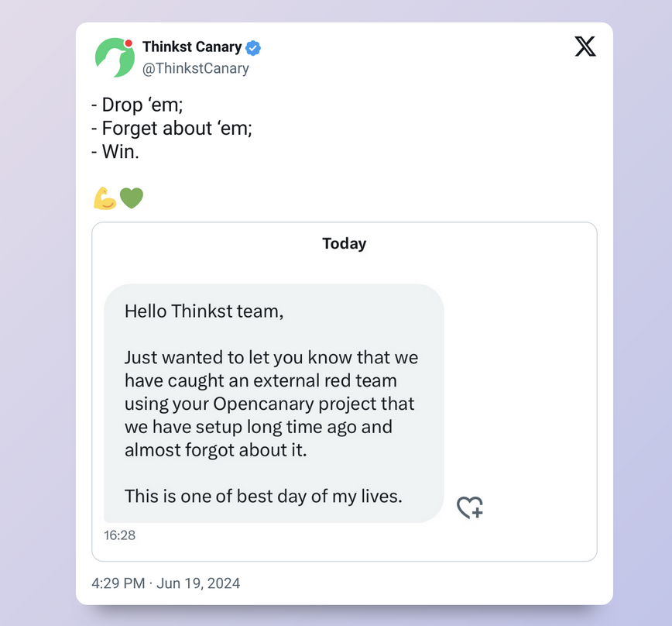Screen dimensions: 672x626
Task: Click the "almost forgot about it." line
Action: [215, 450]
